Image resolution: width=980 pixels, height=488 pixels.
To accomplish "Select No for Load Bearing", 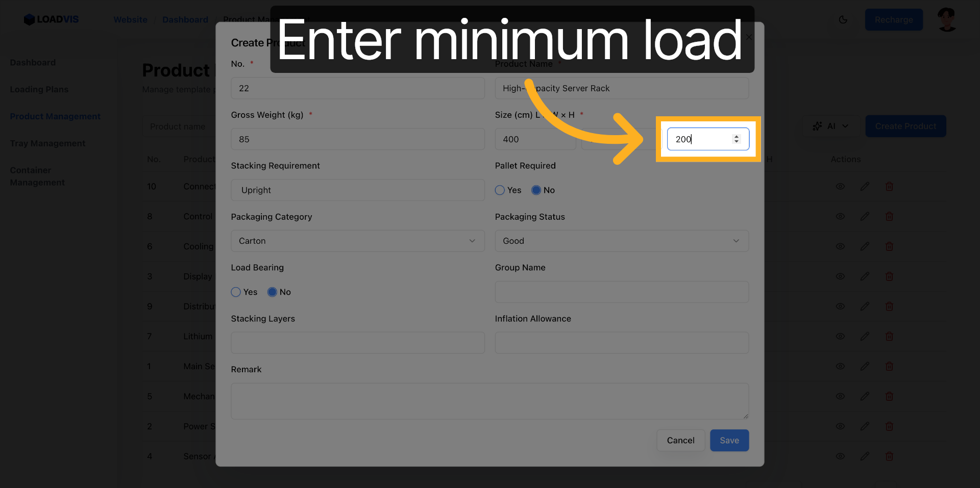I will tap(272, 292).
